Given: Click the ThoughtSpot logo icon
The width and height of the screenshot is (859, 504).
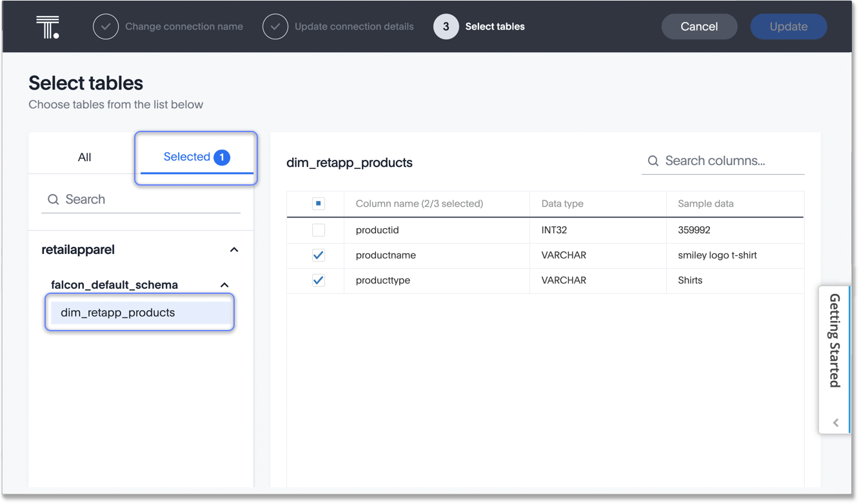Looking at the screenshot, I should point(48,27).
